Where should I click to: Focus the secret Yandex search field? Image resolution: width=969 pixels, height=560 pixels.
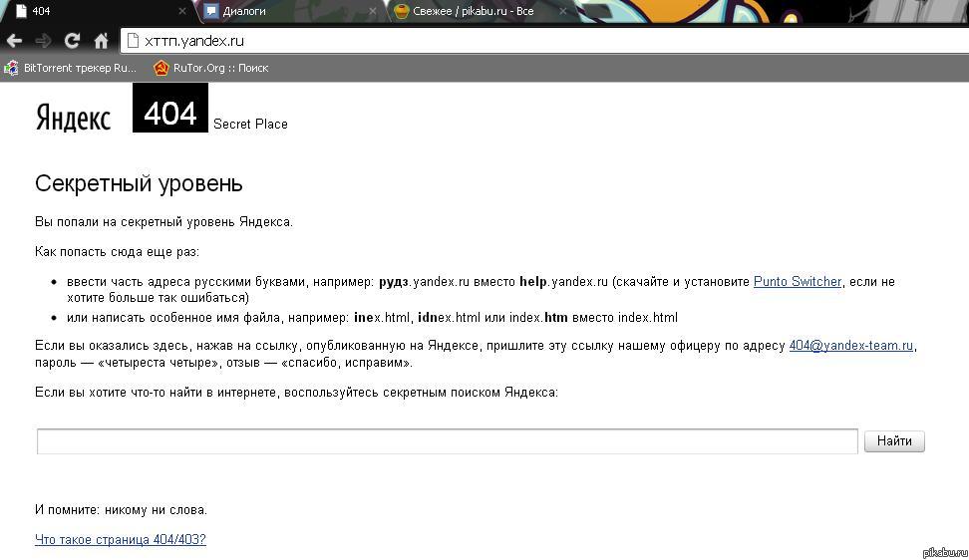(448, 440)
